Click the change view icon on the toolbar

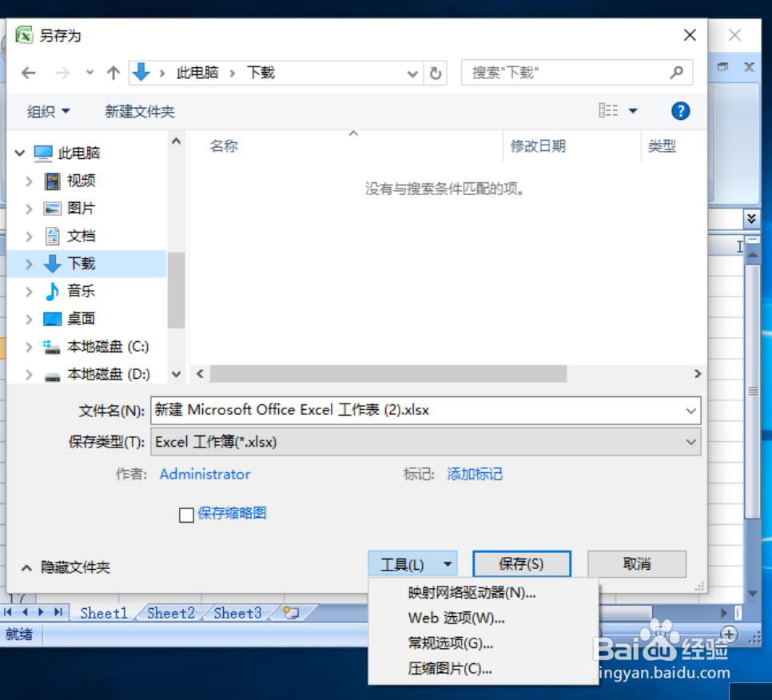click(611, 111)
